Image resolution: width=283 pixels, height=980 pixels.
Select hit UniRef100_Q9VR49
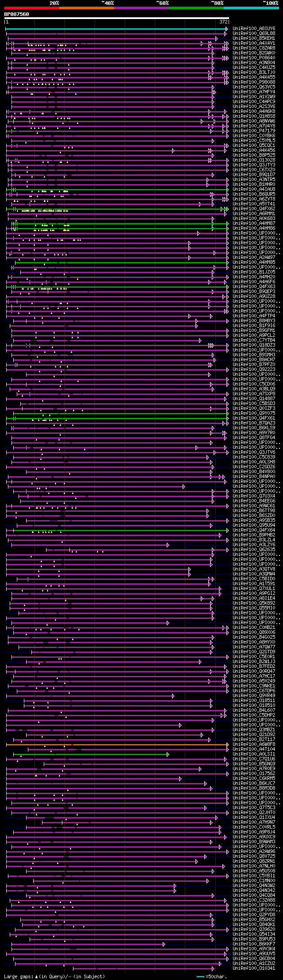tap(254, 695)
